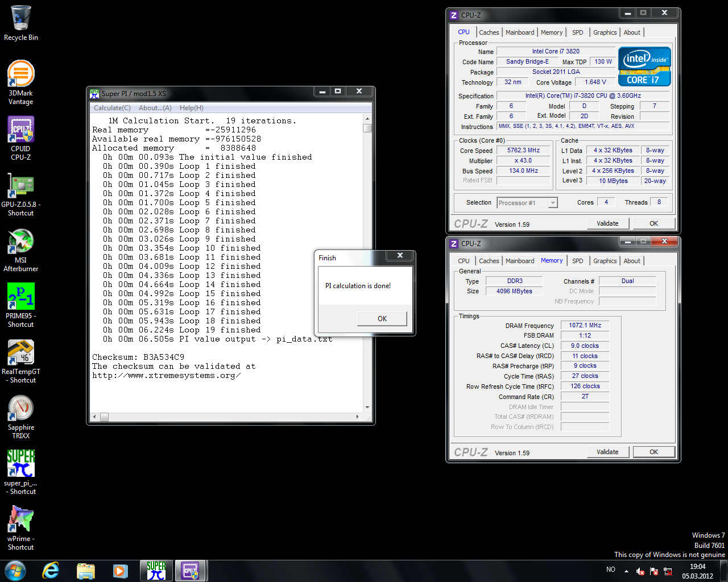
Task: Click the '1M Calculation Start. 19 iterations.' line
Action: click(x=202, y=121)
